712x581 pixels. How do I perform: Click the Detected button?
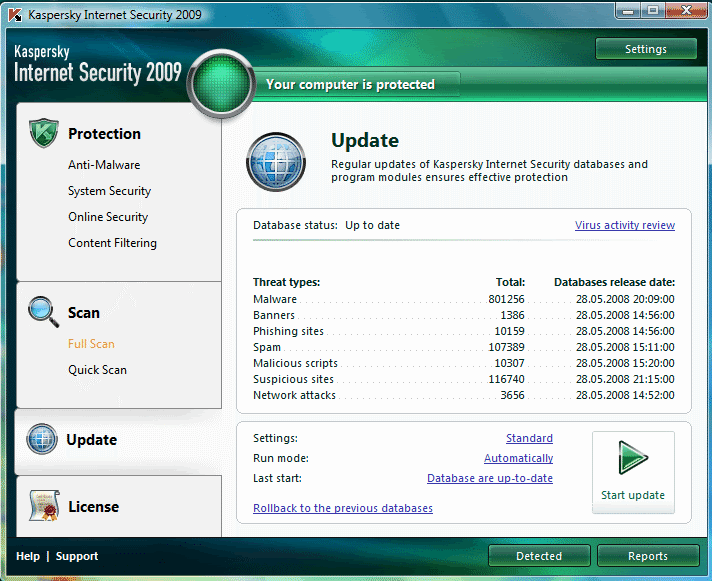point(539,556)
